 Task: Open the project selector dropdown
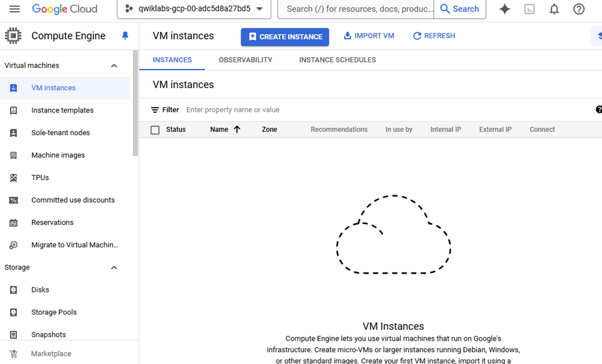point(194,9)
